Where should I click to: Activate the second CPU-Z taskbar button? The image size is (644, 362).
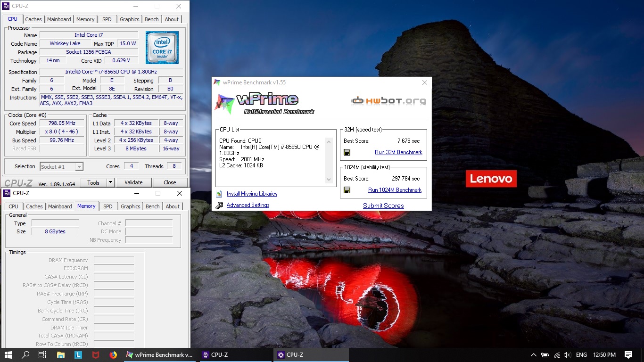click(x=311, y=355)
